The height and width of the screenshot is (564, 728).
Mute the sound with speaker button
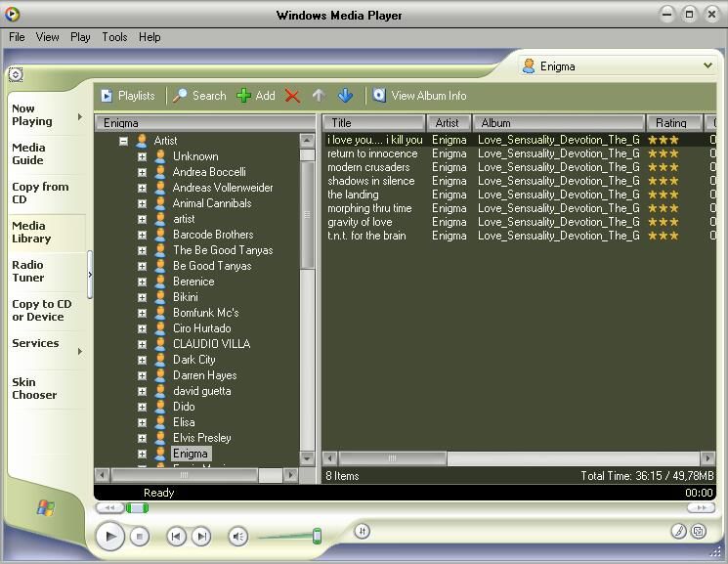tap(237, 536)
